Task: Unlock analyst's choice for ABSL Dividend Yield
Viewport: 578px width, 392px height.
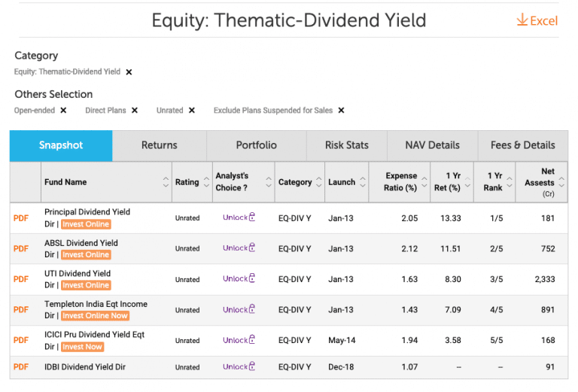Action: pyautogui.click(x=239, y=248)
